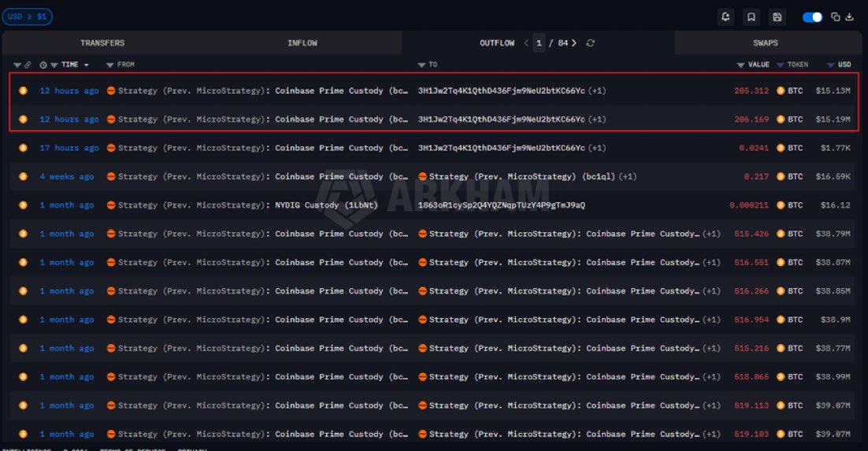Click the (+1) badge in 0.0241 row
Viewport: 868px width, 451px height.
pyautogui.click(x=597, y=148)
